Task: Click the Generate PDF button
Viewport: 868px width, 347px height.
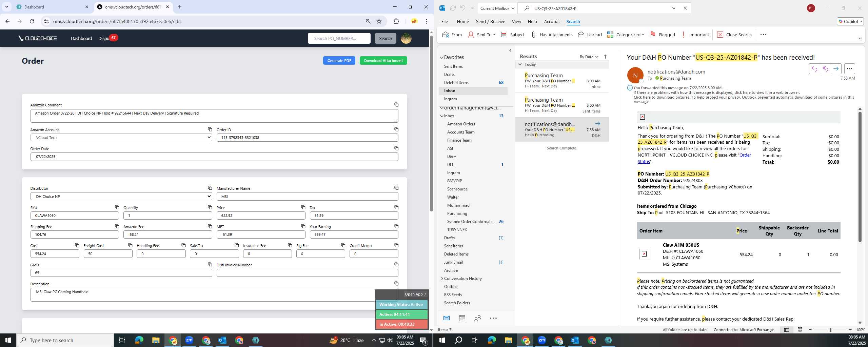Action: tap(339, 61)
